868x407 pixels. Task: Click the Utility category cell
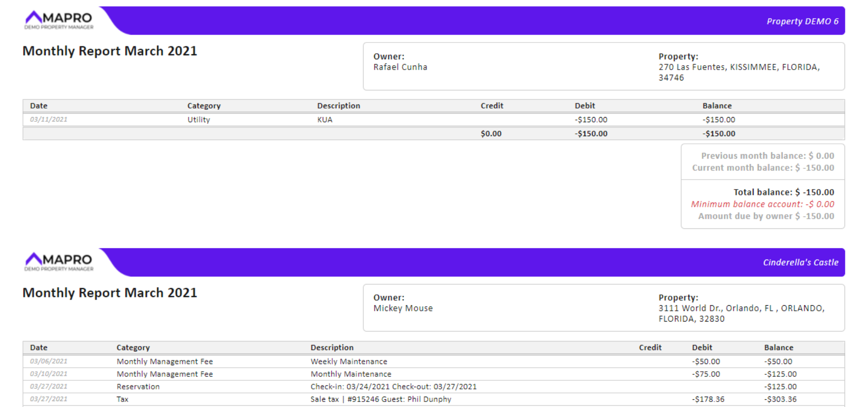click(198, 120)
